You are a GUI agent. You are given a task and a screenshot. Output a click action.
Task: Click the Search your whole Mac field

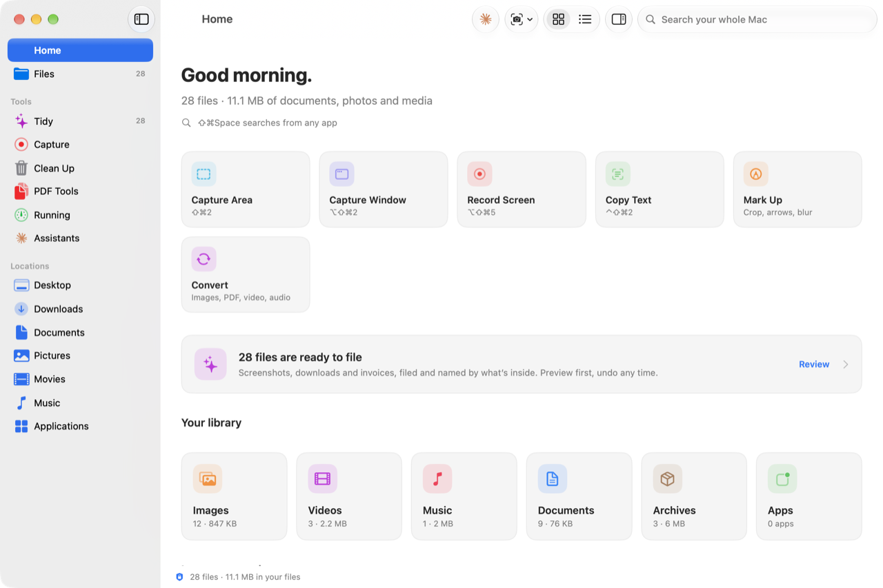[x=757, y=19]
